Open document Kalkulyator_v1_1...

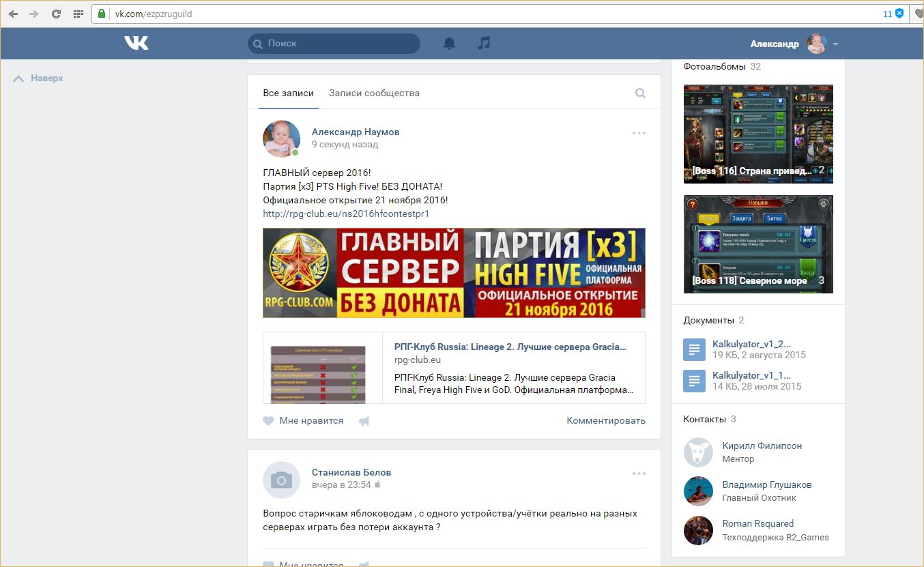pyautogui.click(x=752, y=376)
